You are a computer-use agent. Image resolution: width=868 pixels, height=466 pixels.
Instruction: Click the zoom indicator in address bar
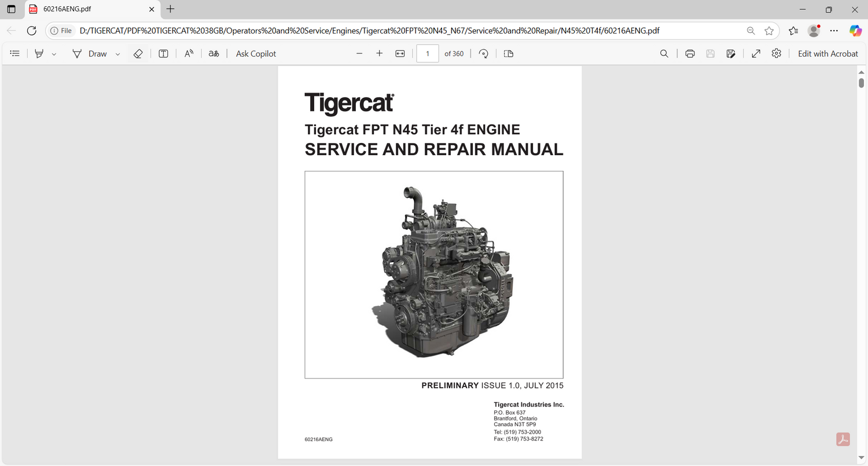(x=751, y=31)
